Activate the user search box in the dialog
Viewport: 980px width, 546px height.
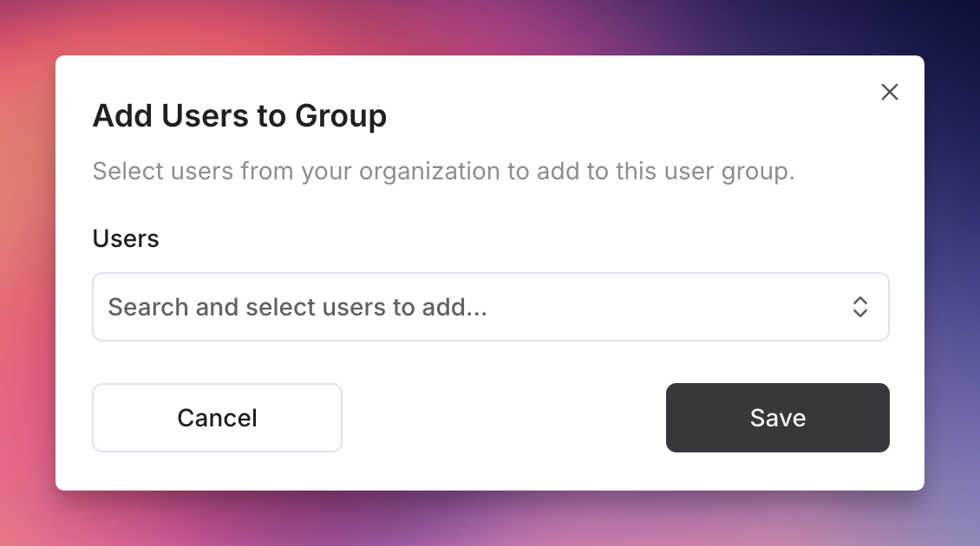click(x=491, y=307)
